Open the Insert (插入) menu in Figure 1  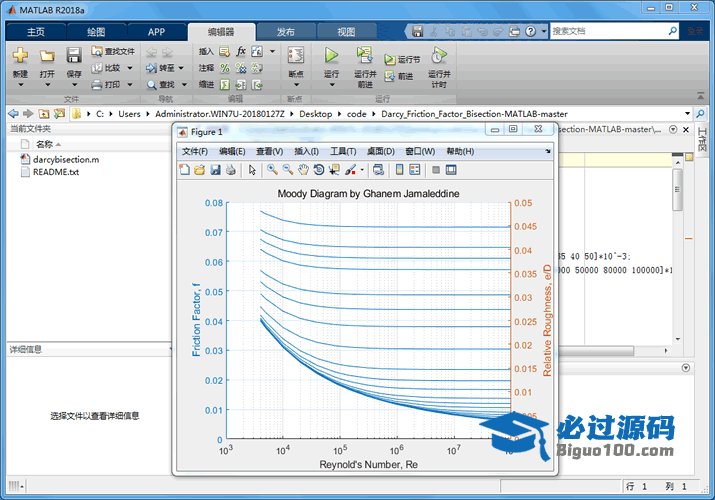coord(306,151)
